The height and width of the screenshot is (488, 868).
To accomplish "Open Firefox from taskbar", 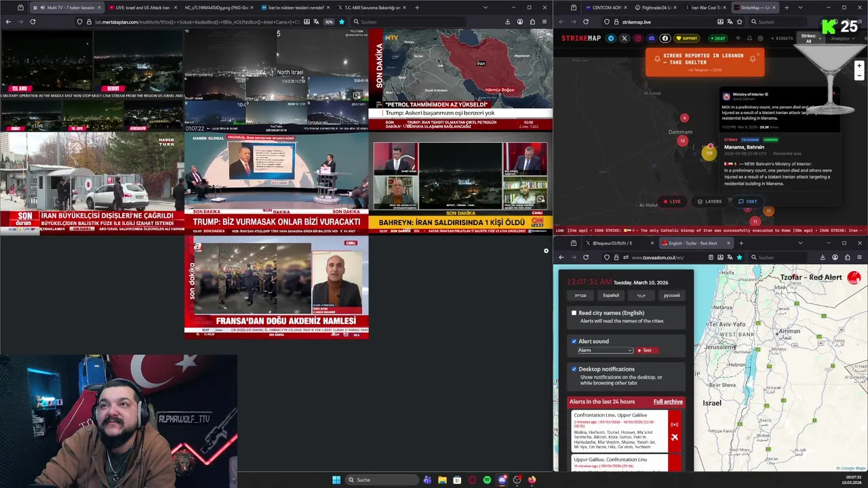I will coord(532,480).
